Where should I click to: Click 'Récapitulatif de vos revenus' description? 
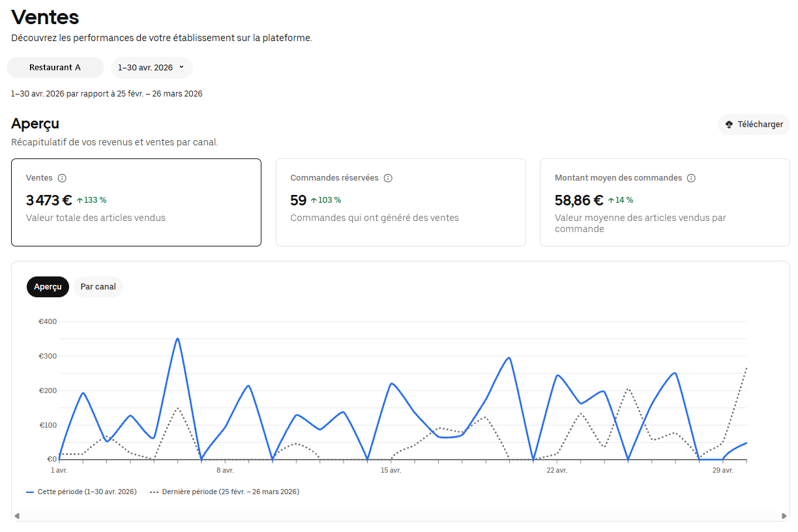(x=115, y=142)
